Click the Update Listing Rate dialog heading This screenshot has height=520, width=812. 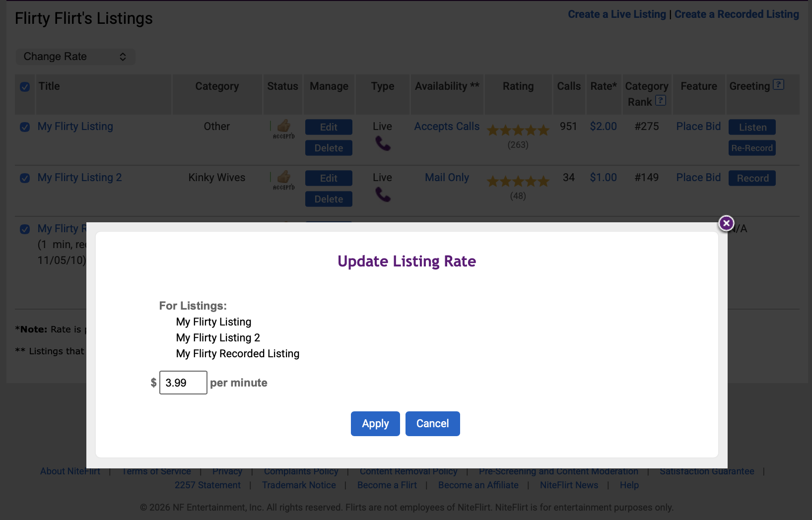407,261
